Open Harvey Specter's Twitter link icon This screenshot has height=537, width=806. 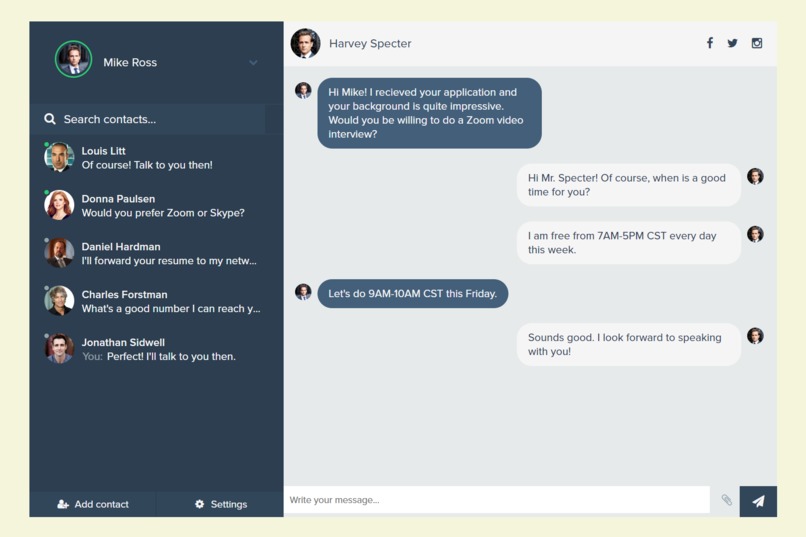pos(732,43)
